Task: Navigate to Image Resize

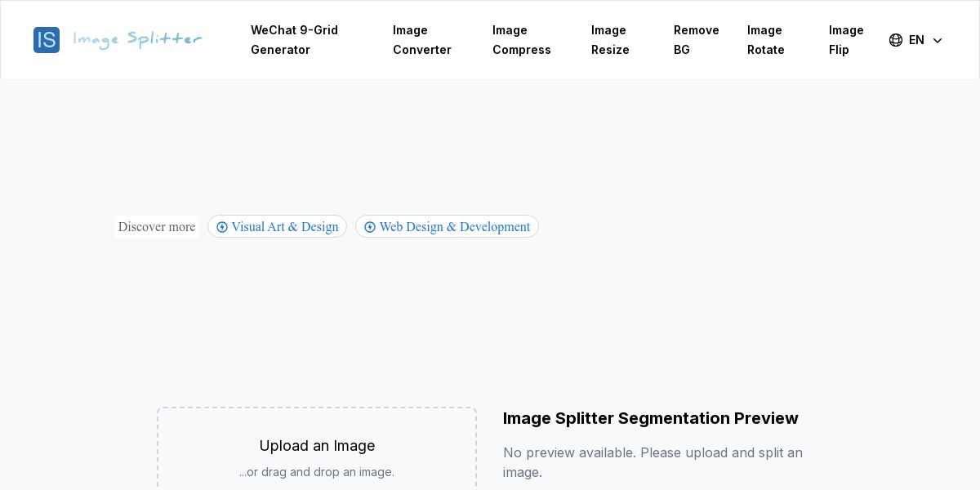Action: (x=610, y=40)
